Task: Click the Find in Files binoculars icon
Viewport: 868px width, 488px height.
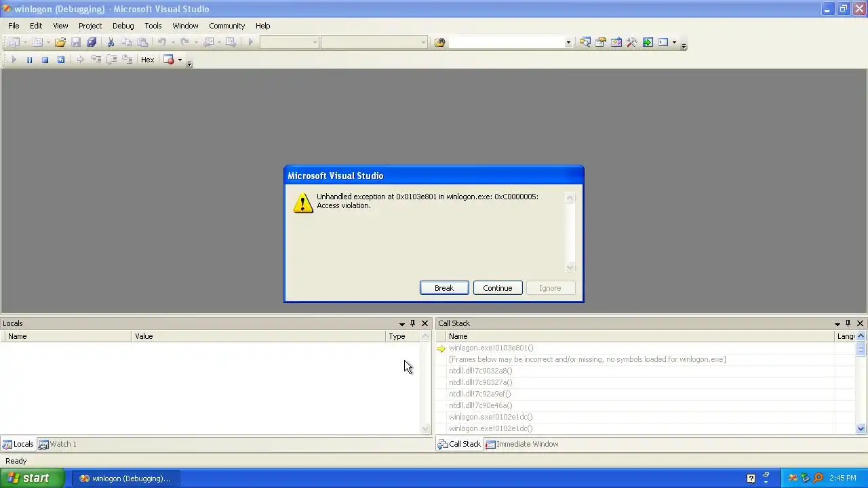Action: (439, 42)
